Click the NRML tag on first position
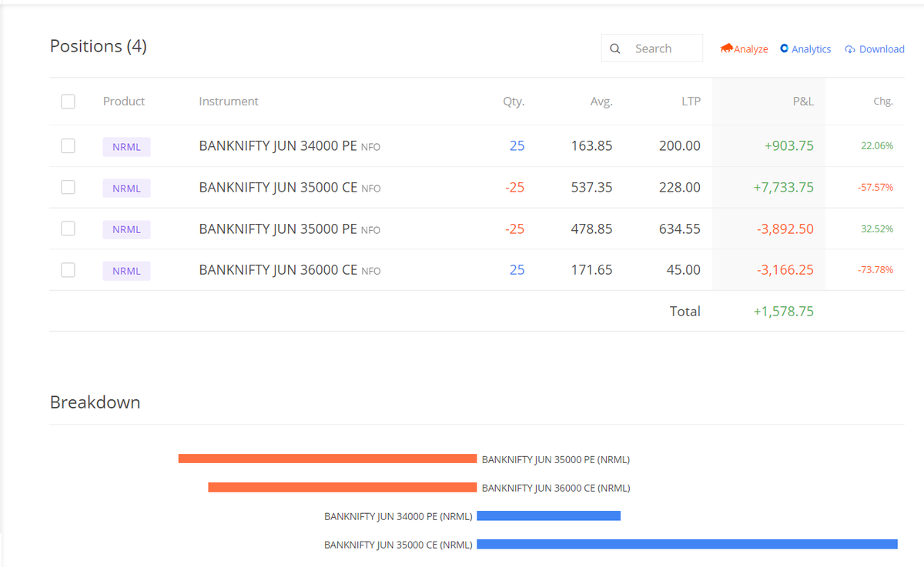Screen dimensions: 924x567 [126, 146]
